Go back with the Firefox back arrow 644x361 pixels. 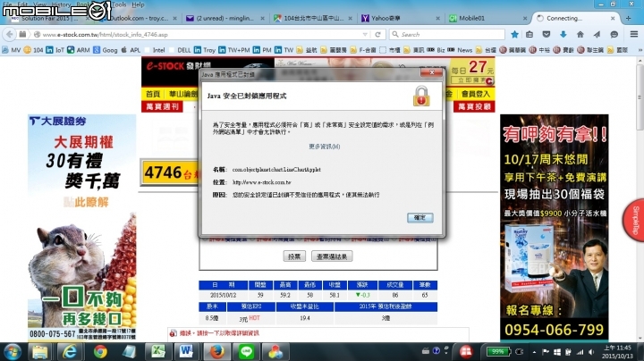(x=10, y=35)
